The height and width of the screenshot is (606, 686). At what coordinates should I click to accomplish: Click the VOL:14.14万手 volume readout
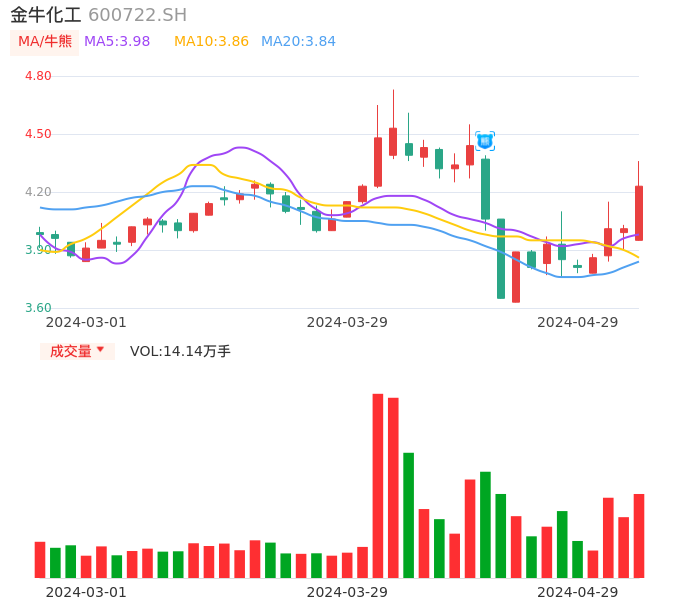[x=180, y=351]
